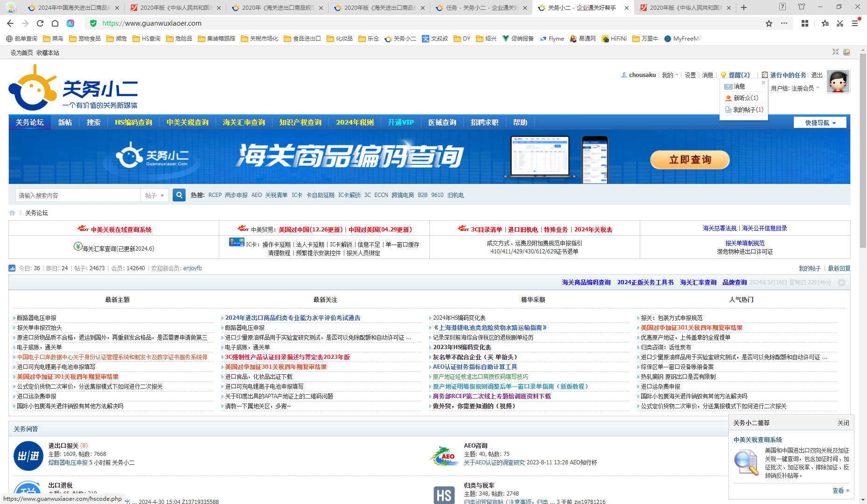Click the AEO咨询 forum logo
Screen dimensions: 867x504
point(444,456)
